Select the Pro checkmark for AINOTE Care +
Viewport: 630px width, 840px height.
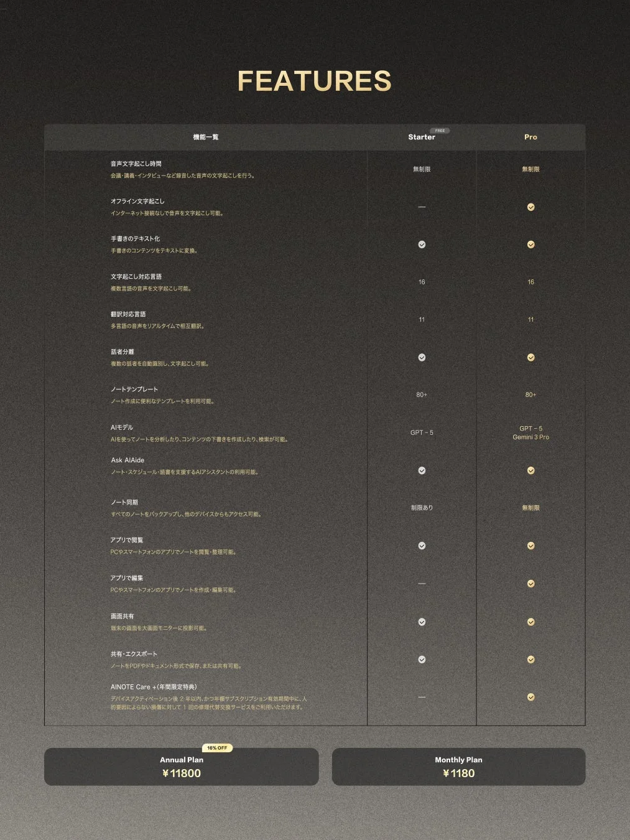click(x=530, y=698)
